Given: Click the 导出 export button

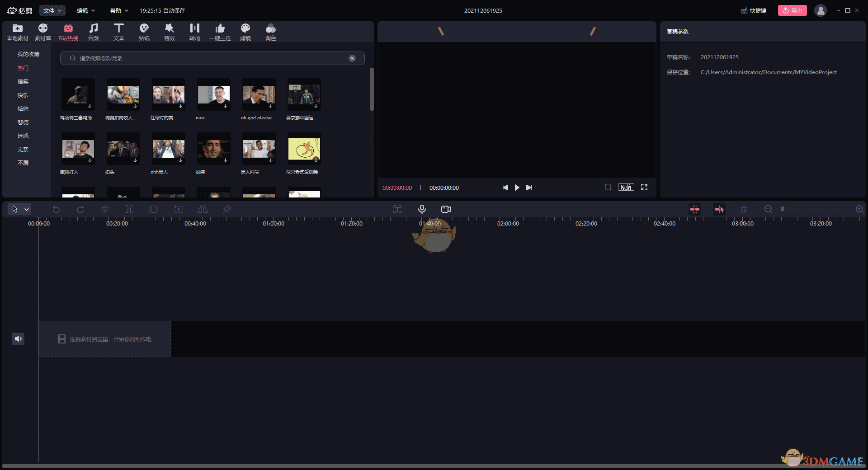Looking at the screenshot, I should pyautogui.click(x=792, y=10).
